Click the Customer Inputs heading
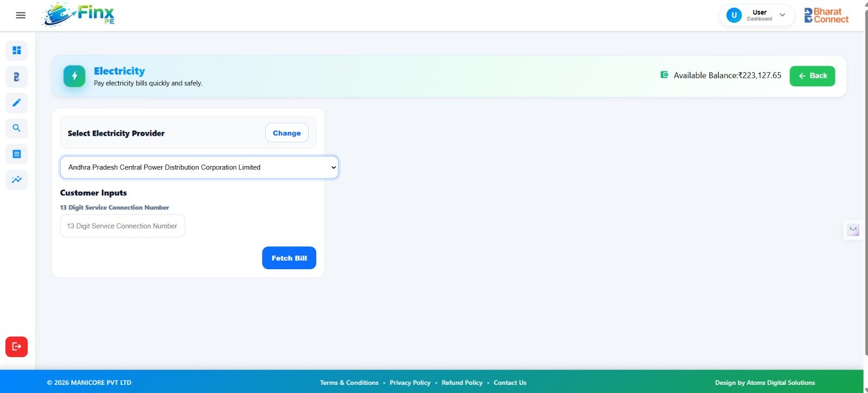868x393 pixels. 93,193
